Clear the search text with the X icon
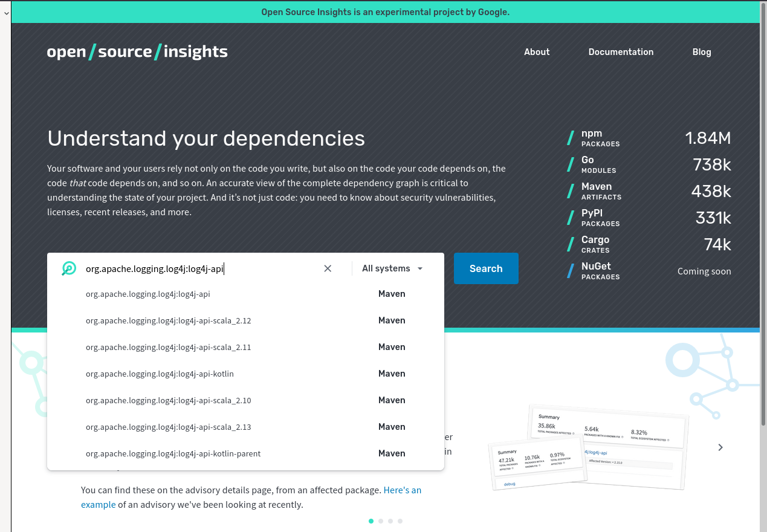Screen dimensions: 767x532 [x=328, y=268]
